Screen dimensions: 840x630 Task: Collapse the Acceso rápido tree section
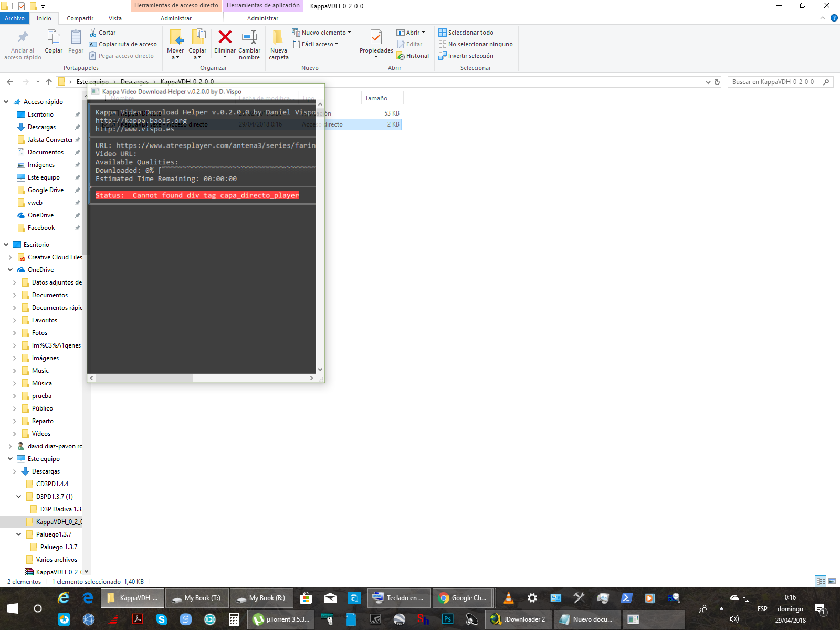[6, 102]
